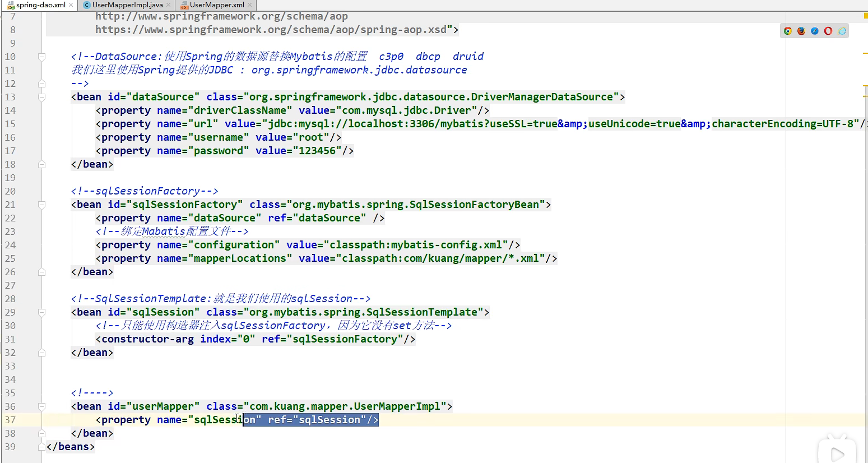Open in Opera browser icon

[828, 31]
